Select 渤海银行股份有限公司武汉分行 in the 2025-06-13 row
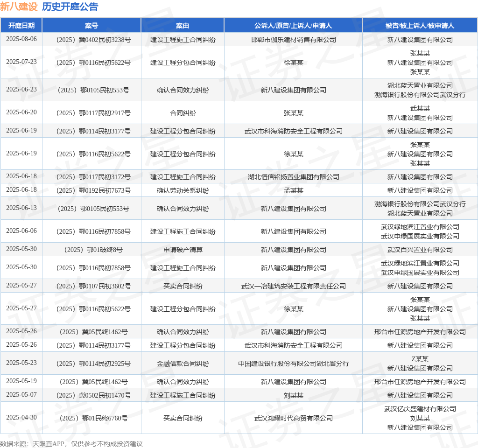Screen dimensions: 478x448 click(420, 204)
